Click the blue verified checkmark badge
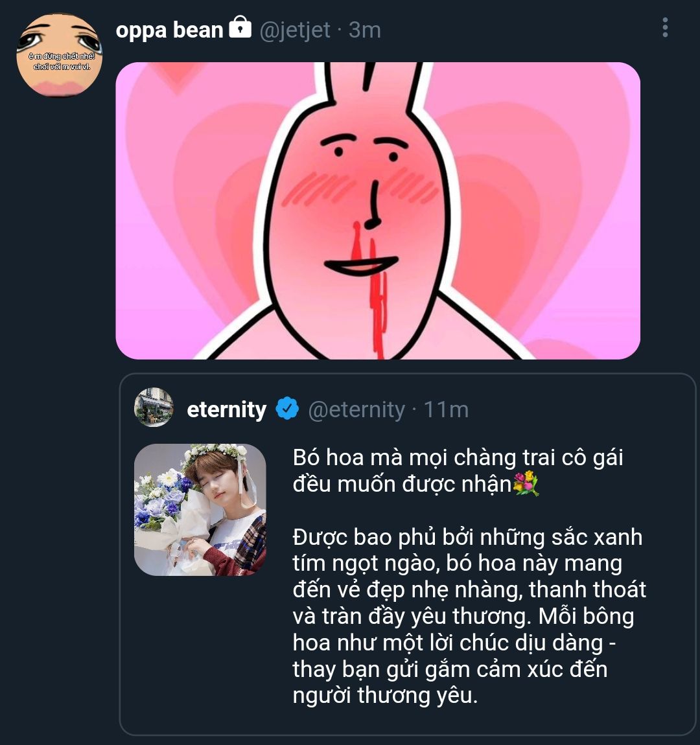The width and height of the screenshot is (700, 745). pos(287,409)
